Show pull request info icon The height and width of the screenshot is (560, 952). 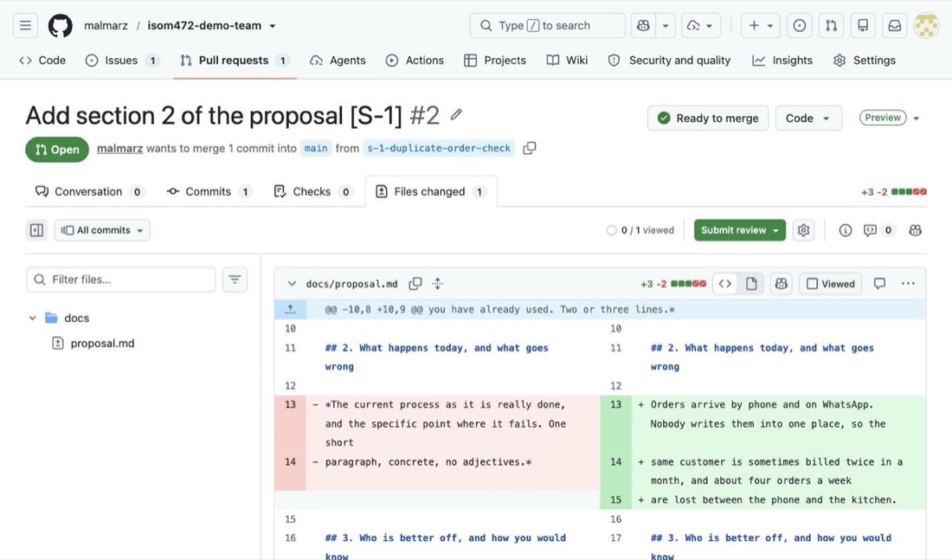tap(846, 230)
